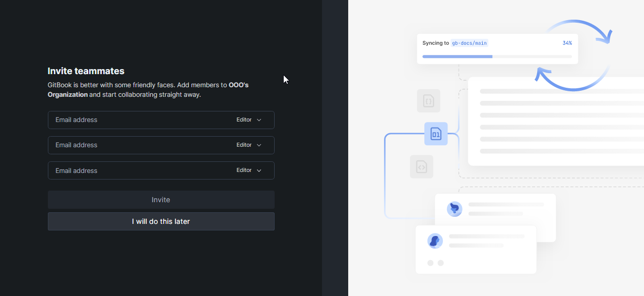This screenshot has width=644, height=296.
Task: Click the syncing progress bar
Action: click(x=497, y=56)
